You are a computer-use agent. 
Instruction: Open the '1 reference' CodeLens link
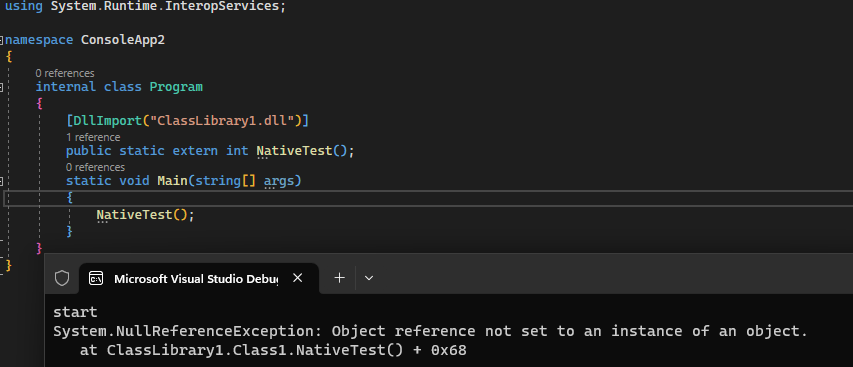(93, 137)
